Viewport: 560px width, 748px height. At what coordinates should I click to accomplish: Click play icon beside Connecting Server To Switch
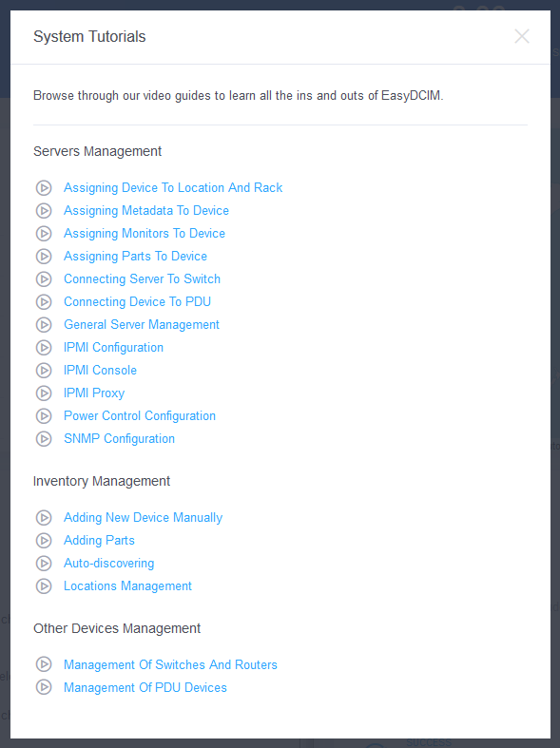click(44, 279)
